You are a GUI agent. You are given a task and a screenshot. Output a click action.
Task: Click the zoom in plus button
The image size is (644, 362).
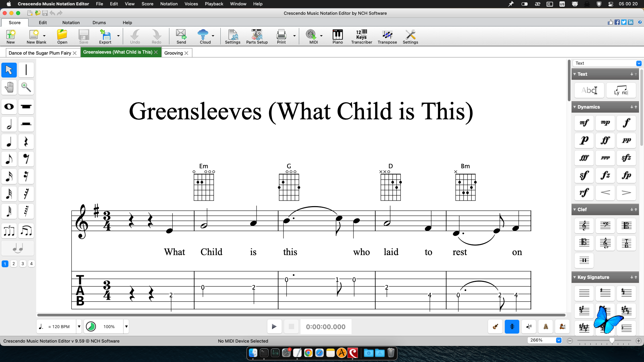(638, 341)
